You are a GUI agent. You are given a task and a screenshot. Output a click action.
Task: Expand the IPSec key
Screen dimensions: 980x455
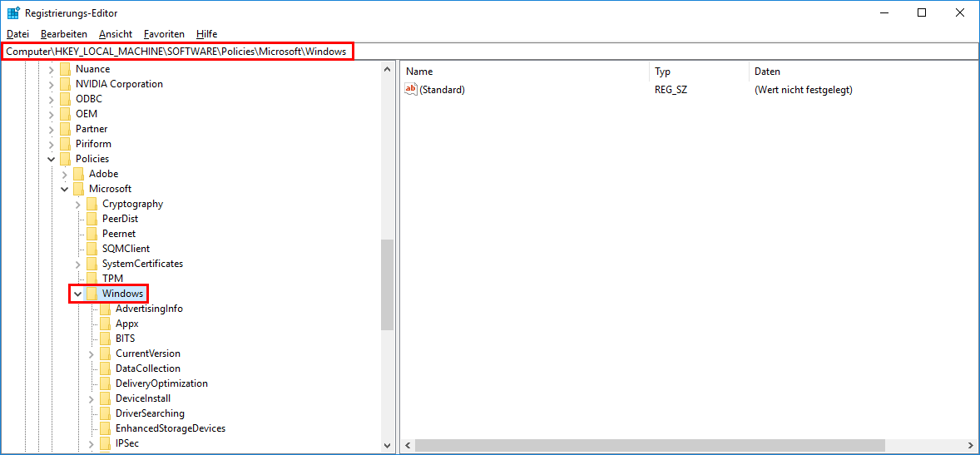click(x=92, y=444)
